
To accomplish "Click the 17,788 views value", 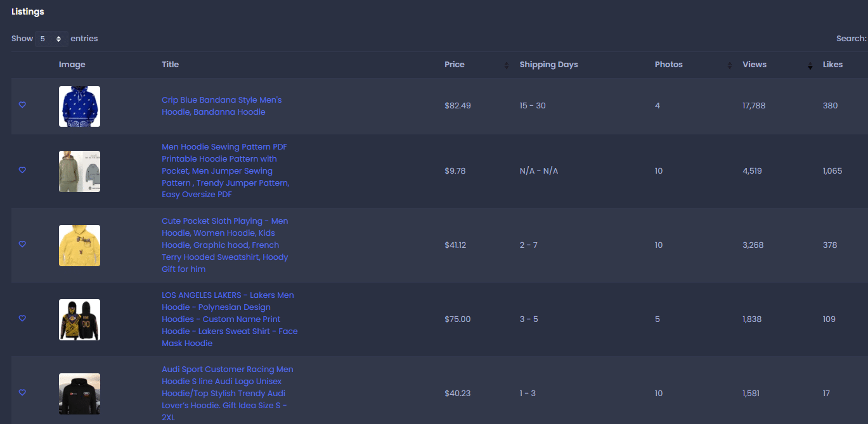I will click(x=754, y=106).
